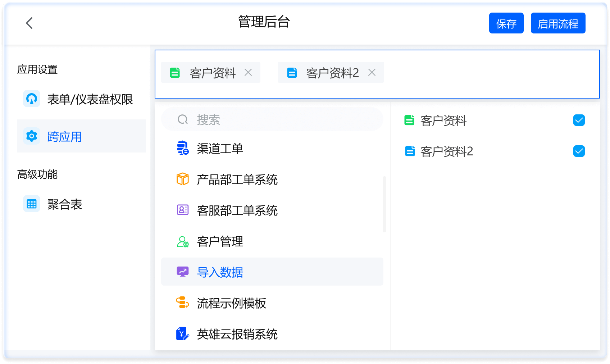Viewport: 610px width, 364px height.
Task: Uncheck the 客户资料2 checkbox
Action: point(579,151)
